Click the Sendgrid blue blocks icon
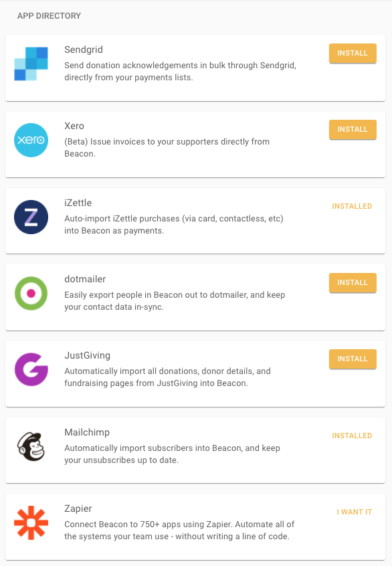The height and width of the screenshot is (566, 392). coord(31,64)
